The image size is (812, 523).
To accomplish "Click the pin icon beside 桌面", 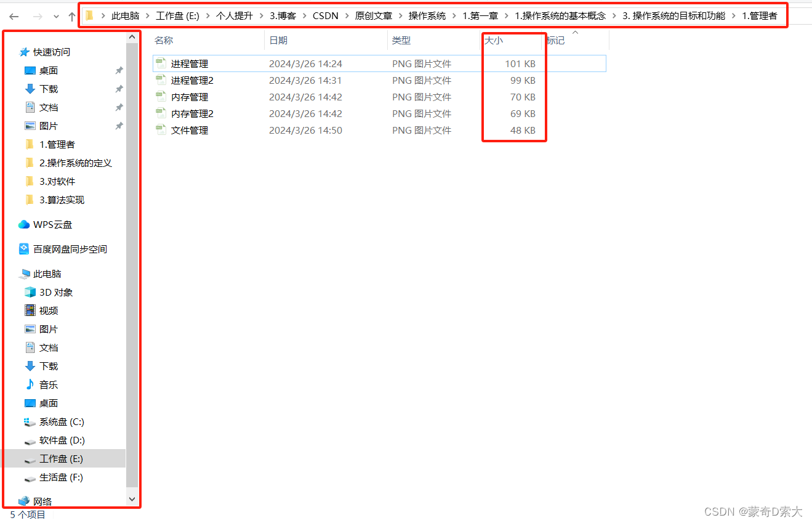I will click(119, 71).
